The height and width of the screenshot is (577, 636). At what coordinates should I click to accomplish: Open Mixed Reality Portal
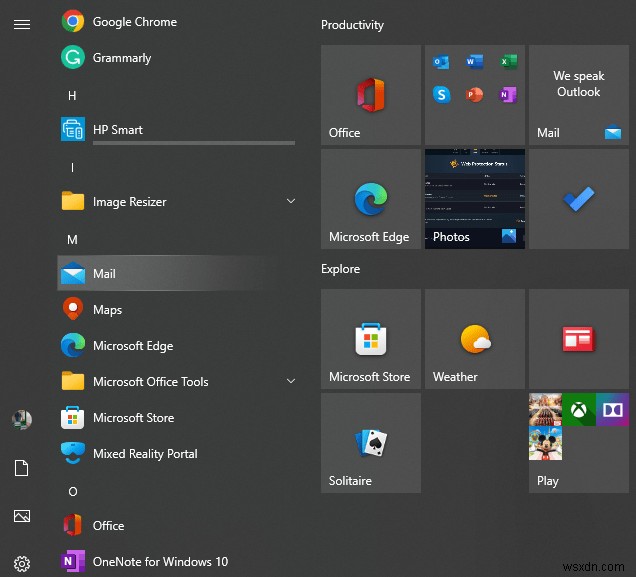178,453
